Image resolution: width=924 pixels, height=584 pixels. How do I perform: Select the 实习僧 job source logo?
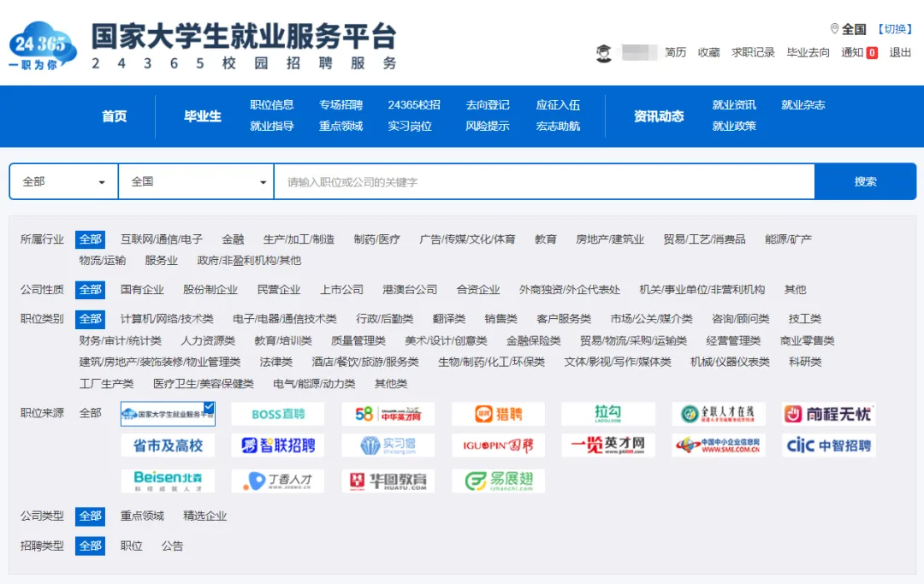pos(388,446)
